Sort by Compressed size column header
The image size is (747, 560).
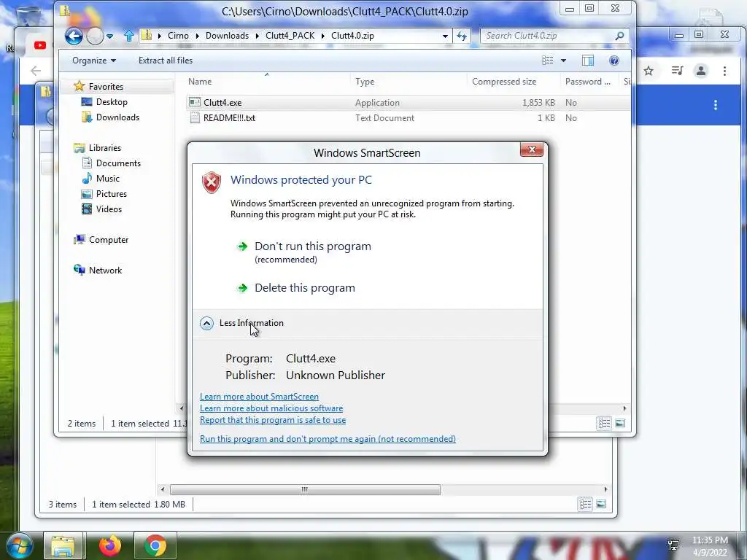[504, 82]
